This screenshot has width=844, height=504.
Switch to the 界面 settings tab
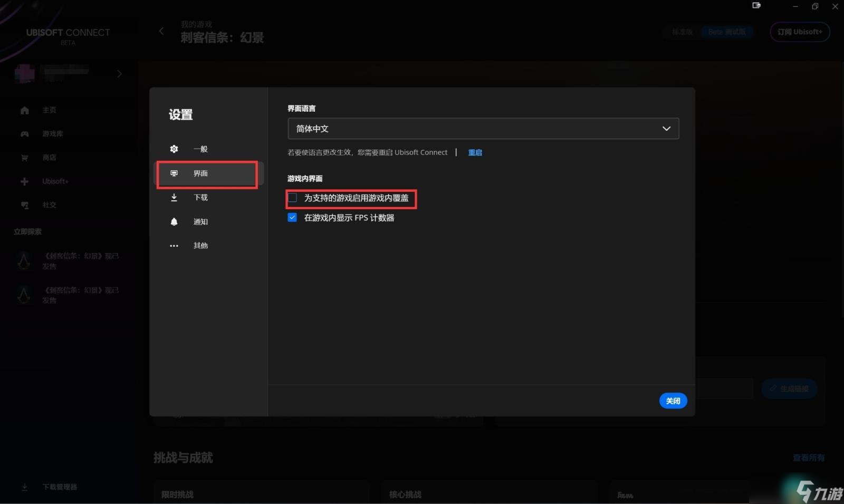208,173
